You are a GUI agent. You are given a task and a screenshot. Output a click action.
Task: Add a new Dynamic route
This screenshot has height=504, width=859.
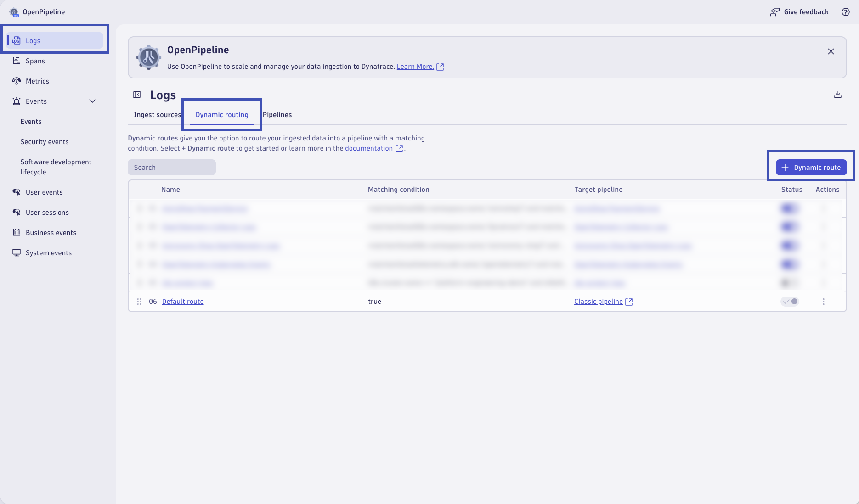click(x=811, y=167)
